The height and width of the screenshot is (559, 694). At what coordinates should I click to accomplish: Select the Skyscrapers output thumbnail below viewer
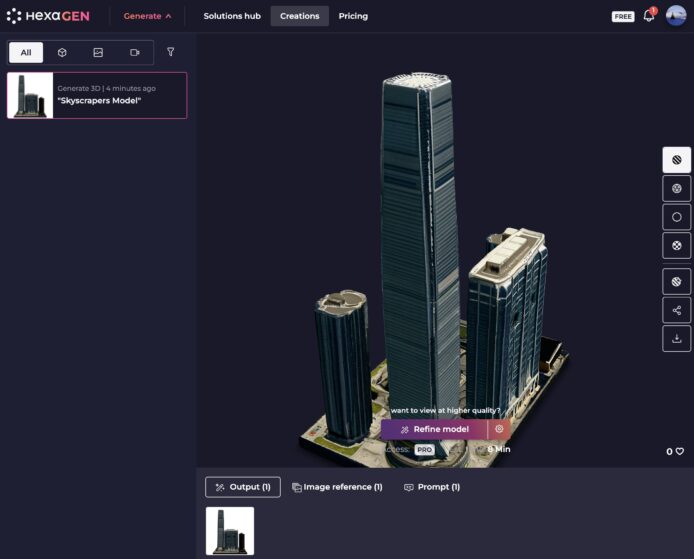230,530
